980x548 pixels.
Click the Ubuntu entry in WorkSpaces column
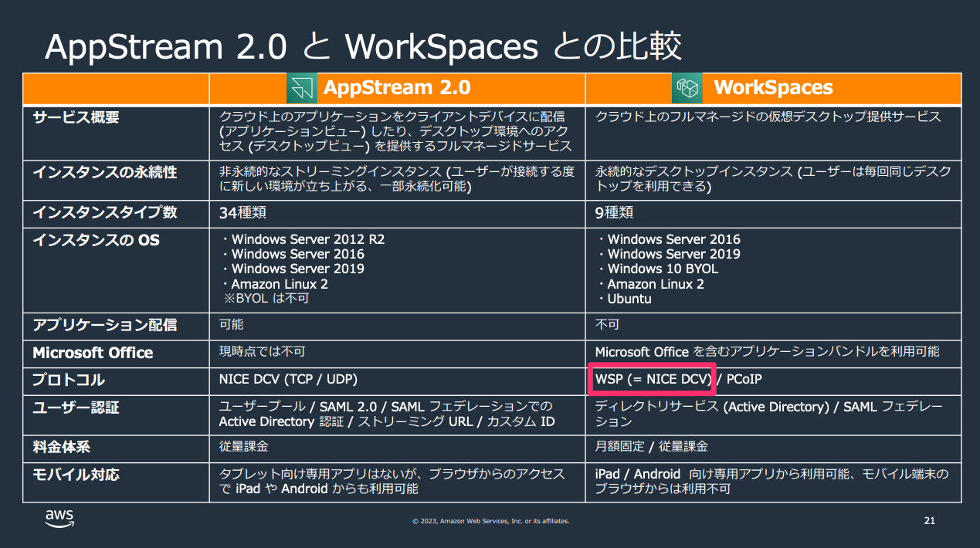coord(629,298)
